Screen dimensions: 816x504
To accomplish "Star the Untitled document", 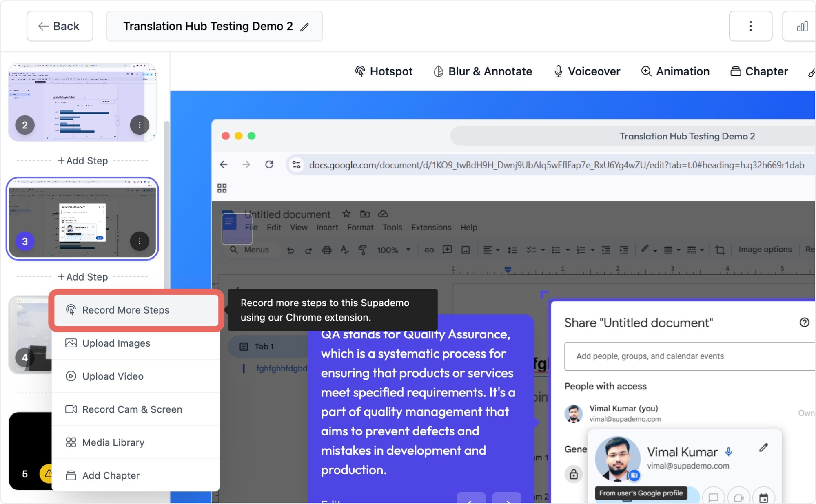I will [x=346, y=214].
